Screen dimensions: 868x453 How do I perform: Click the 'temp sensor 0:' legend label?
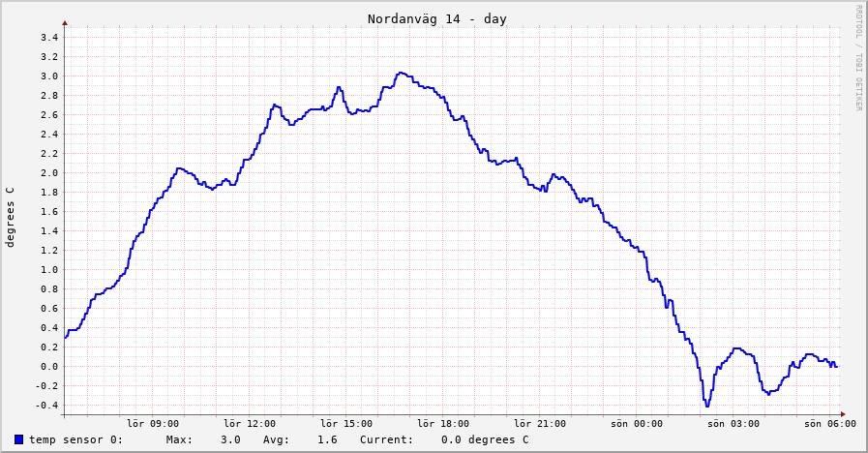click(x=75, y=439)
